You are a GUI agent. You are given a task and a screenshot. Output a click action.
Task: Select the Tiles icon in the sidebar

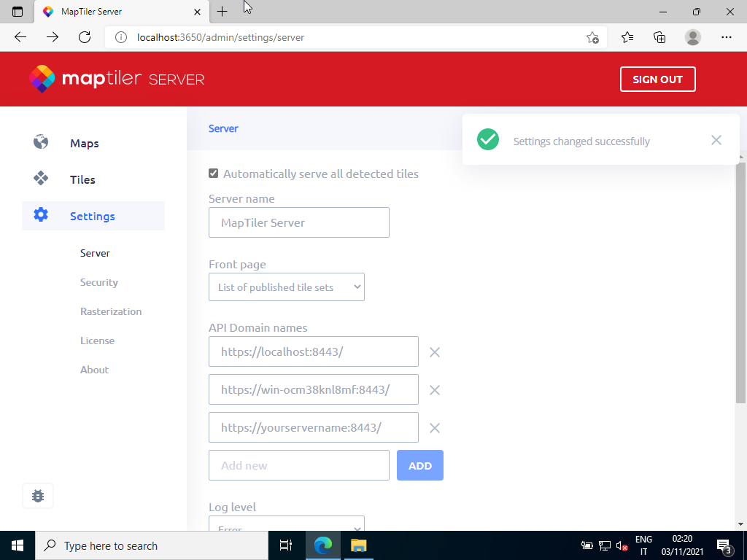tap(41, 179)
